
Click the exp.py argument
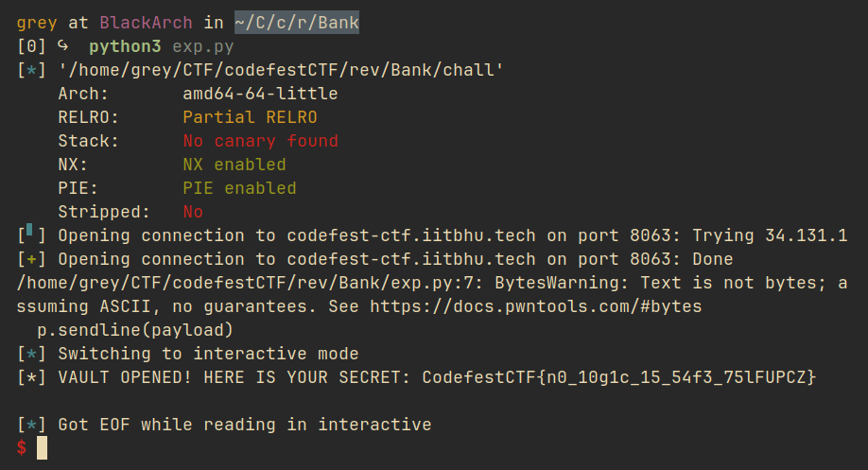(x=203, y=47)
